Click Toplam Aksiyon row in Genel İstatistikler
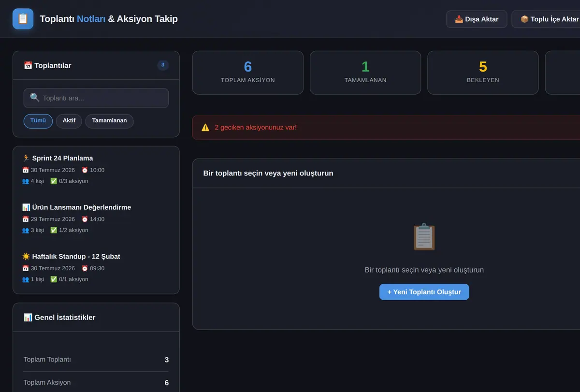This screenshot has height=392, width=580. (96, 382)
